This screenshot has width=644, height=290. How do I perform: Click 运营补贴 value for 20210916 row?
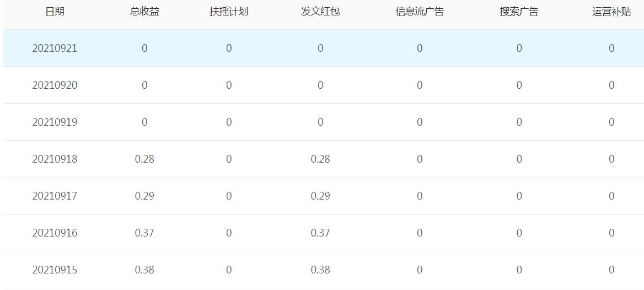[x=611, y=233]
